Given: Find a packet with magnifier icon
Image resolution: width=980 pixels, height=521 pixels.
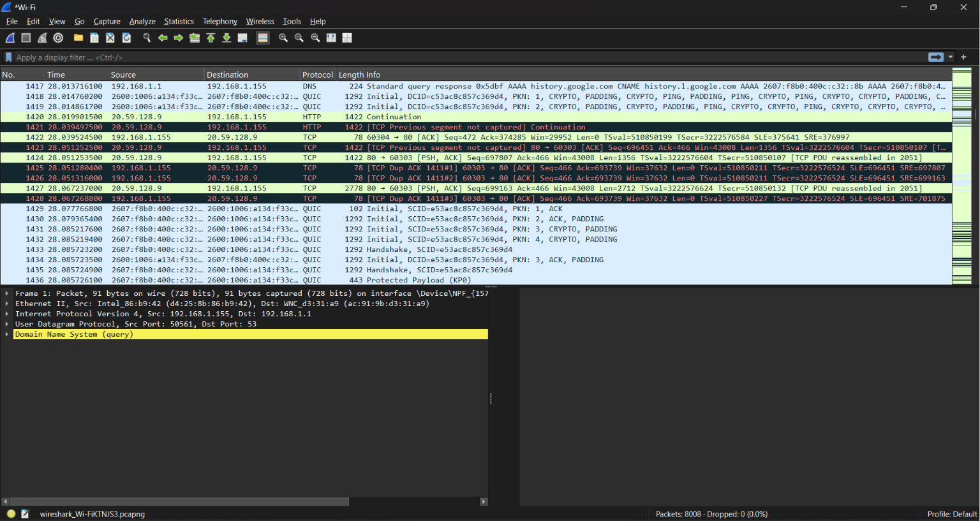Looking at the screenshot, I should [147, 38].
